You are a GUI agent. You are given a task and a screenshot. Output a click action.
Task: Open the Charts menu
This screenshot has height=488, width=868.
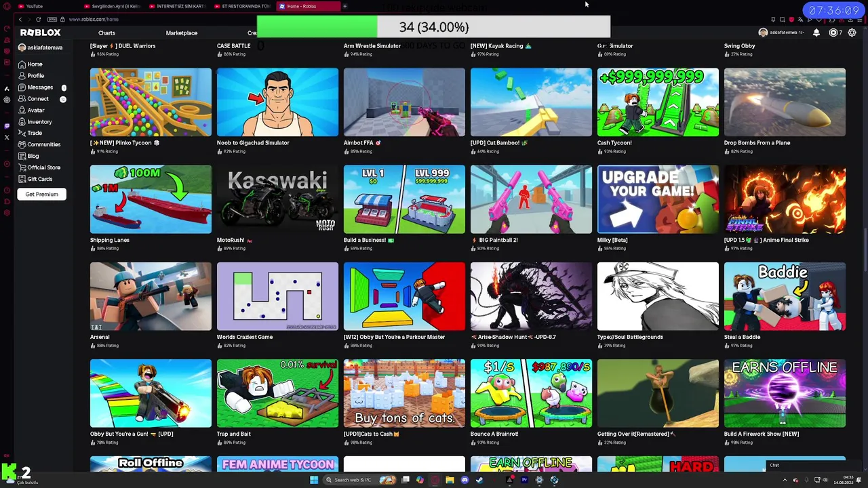click(106, 33)
